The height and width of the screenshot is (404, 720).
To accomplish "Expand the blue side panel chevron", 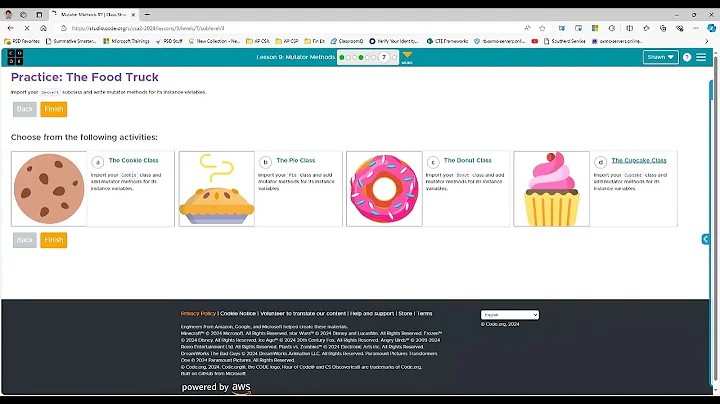I will coord(705,239).
